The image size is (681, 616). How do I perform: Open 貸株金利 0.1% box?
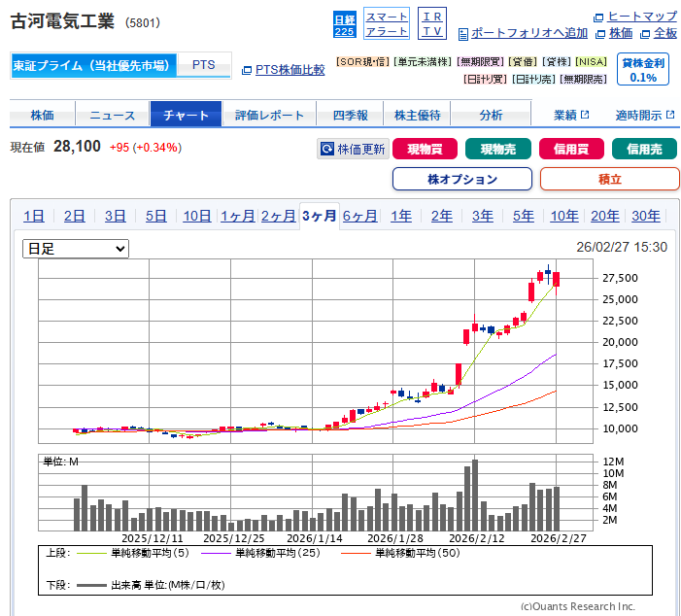tap(643, 70)
